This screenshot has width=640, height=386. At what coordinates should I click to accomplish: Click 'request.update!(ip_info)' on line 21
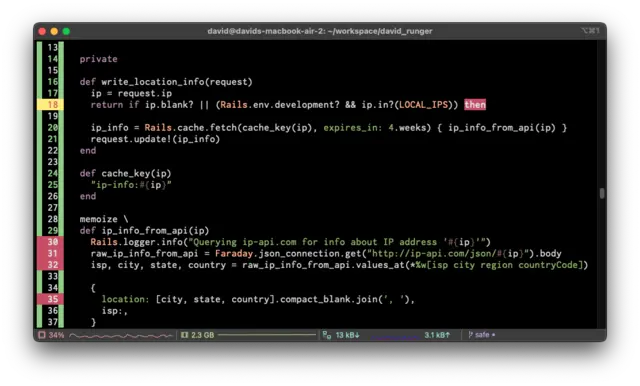pyautogui.click(x=155, y=139)
